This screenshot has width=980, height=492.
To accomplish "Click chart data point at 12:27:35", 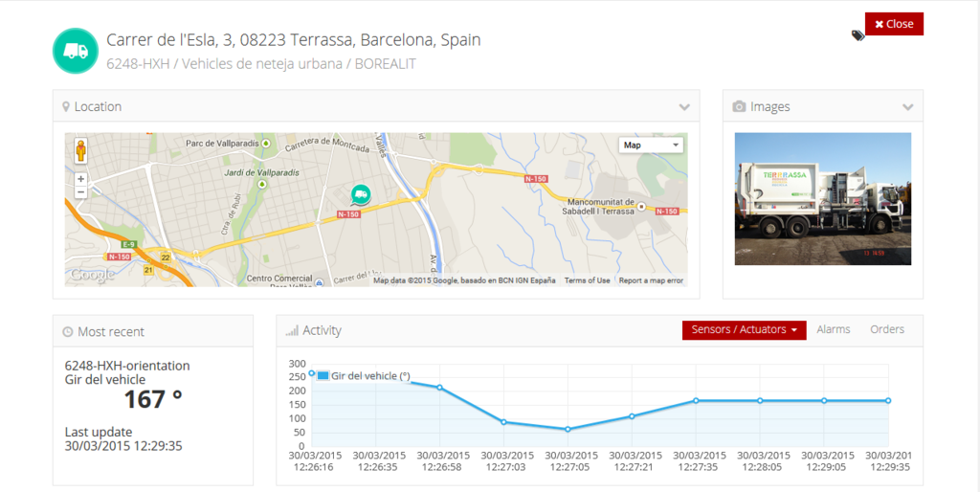I will pyautogui.click(x=696, y=401).
